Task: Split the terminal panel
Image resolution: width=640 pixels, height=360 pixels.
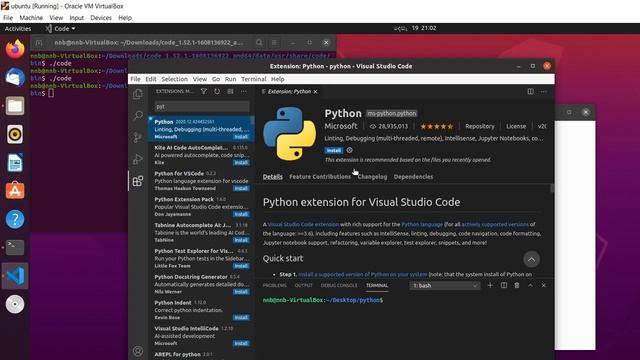Action: click(504, 285)
